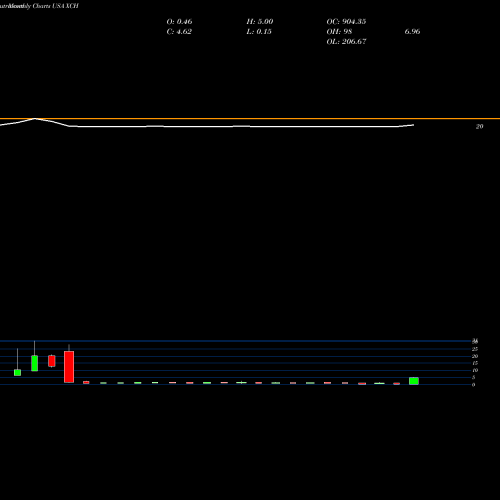Screen dimensions: 500x500
Task: Click the orange horizontal level line
Action: click(x=250, y=118)
